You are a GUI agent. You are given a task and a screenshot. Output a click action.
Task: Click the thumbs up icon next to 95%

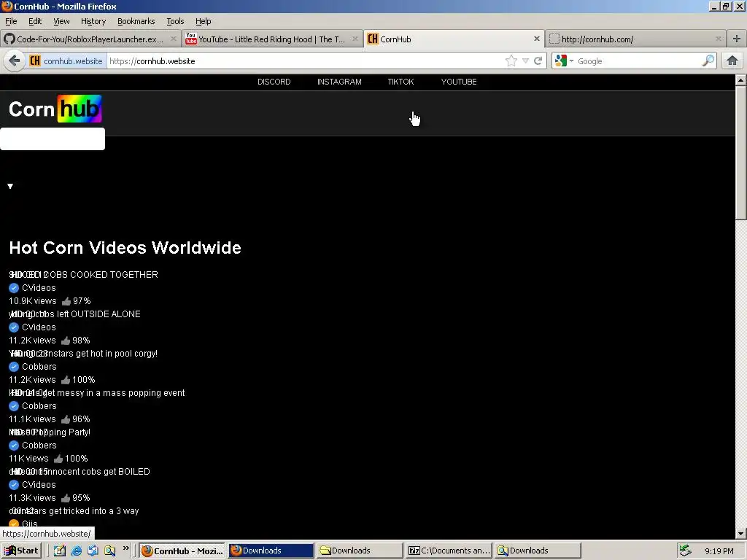click(66, 498)
